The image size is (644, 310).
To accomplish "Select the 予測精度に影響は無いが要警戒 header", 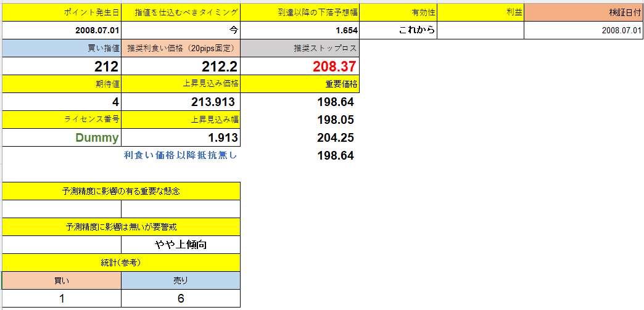I will [x=121, y=227].
